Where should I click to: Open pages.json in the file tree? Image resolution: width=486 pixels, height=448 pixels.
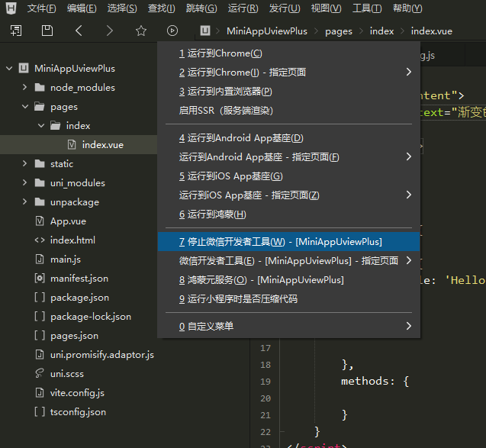coord(75,336)
